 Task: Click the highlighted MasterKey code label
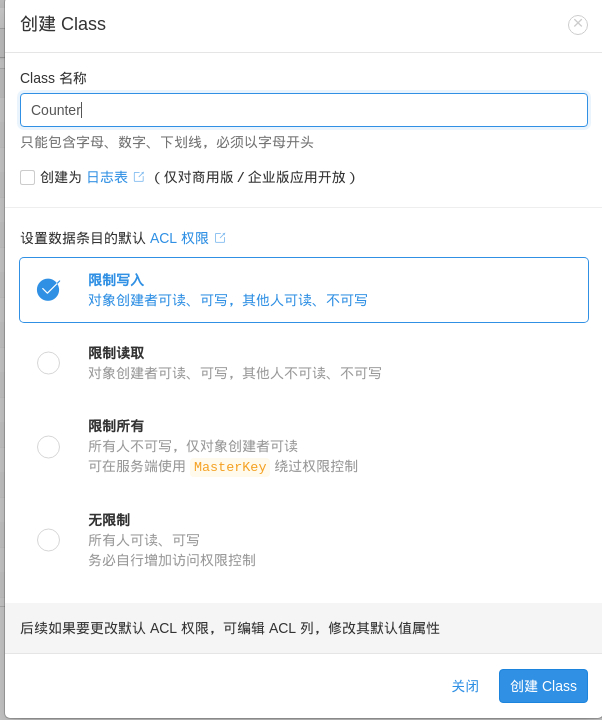(x=230, y=467)
